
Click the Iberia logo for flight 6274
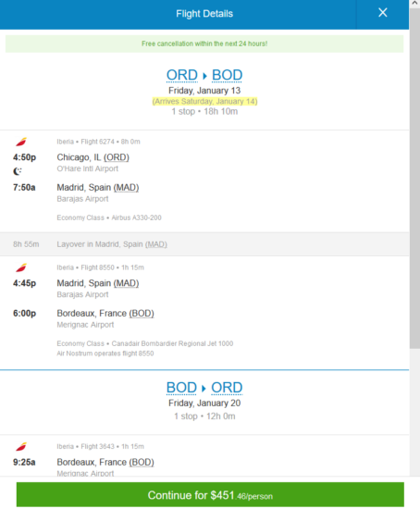coord(21,142)
